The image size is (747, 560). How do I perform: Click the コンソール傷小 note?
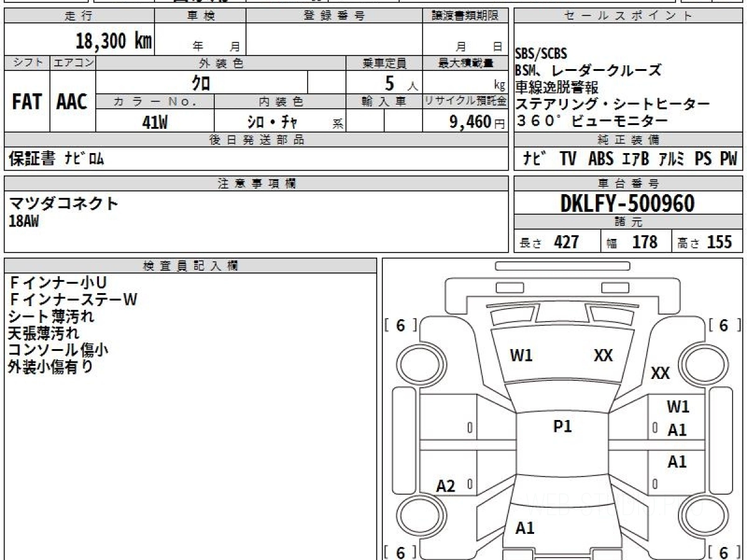[59, 350]
